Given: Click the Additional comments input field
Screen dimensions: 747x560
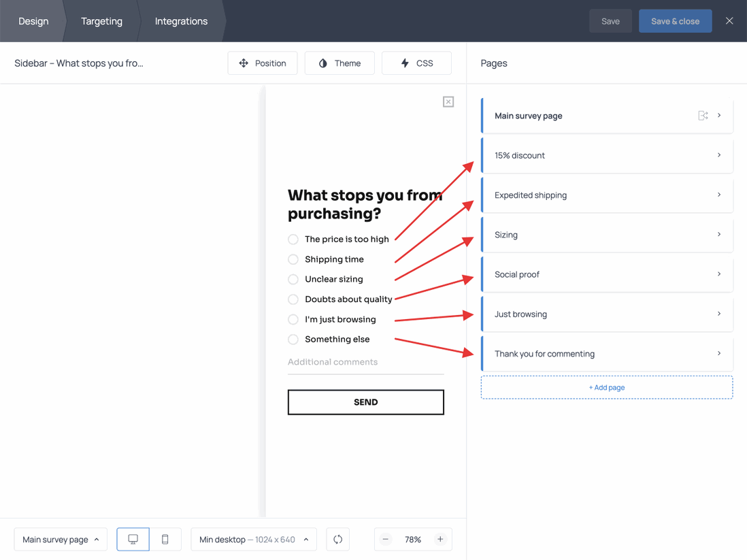Looking at the screenshot, I should click(x=365, y=363).
